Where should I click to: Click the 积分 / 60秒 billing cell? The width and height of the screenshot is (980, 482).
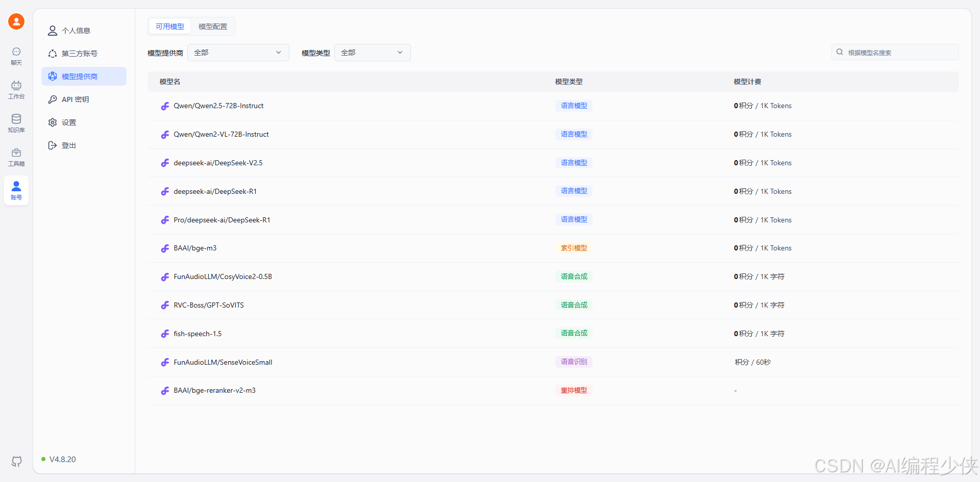[752, 362]
